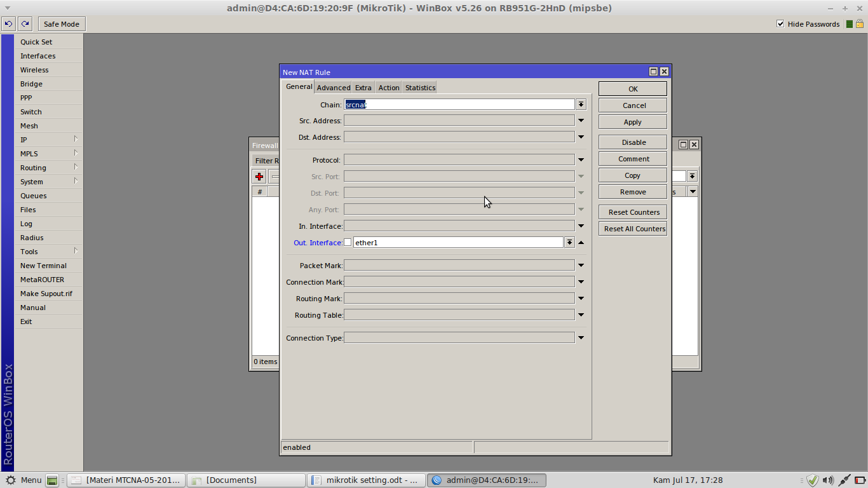
Task: Select the General tab
Action: pyautogui.click(x=299, y=86)
